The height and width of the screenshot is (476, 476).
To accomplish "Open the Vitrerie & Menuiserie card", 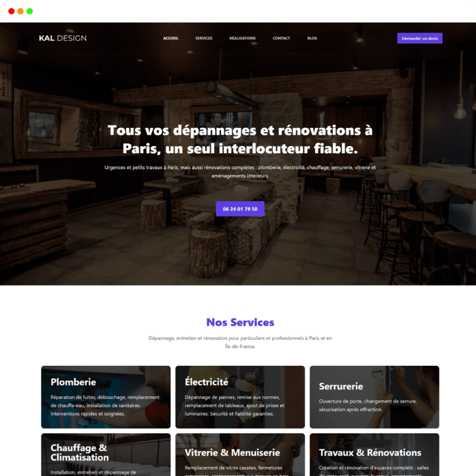I will (x=240, y=455).
